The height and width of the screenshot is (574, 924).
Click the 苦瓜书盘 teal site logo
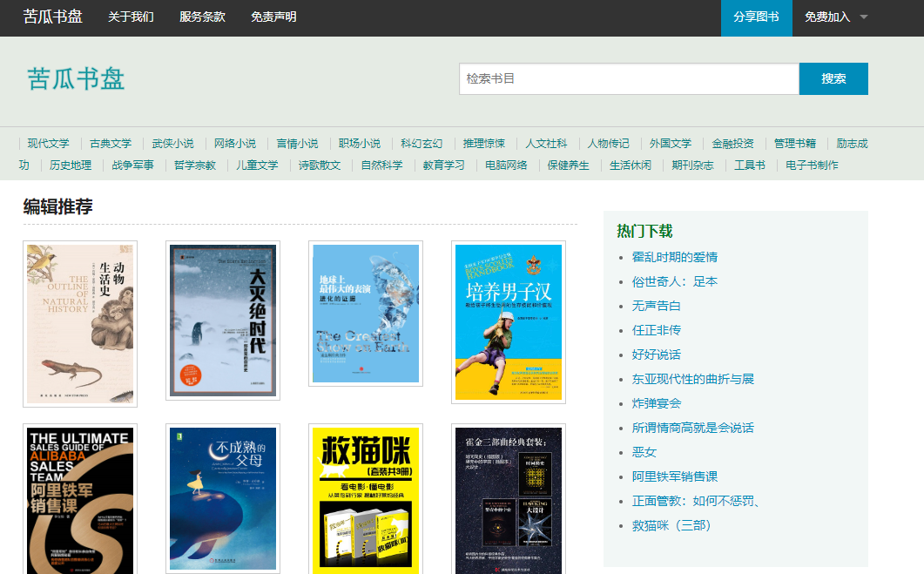(x=77, y=78)
